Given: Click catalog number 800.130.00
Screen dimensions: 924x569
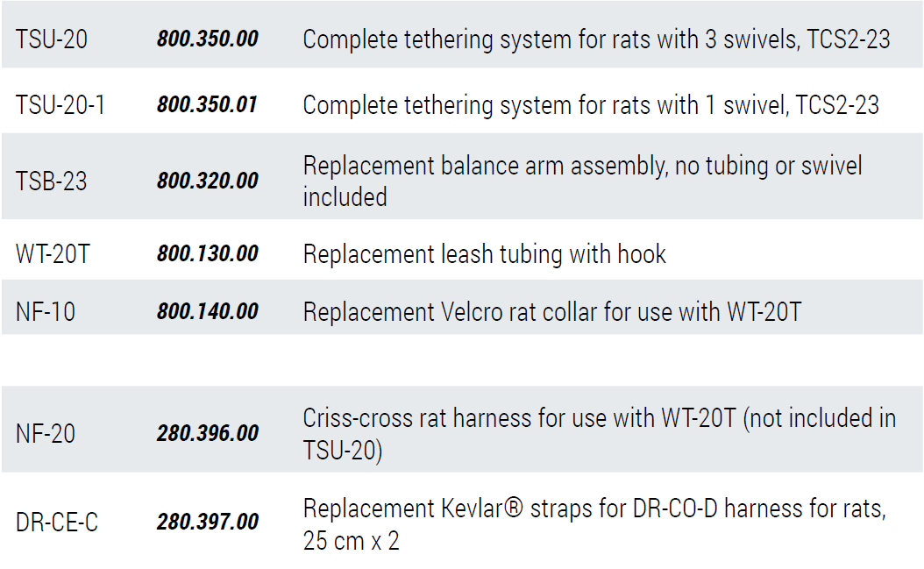Looking at the screenshot, I should [x=208, y=254].
